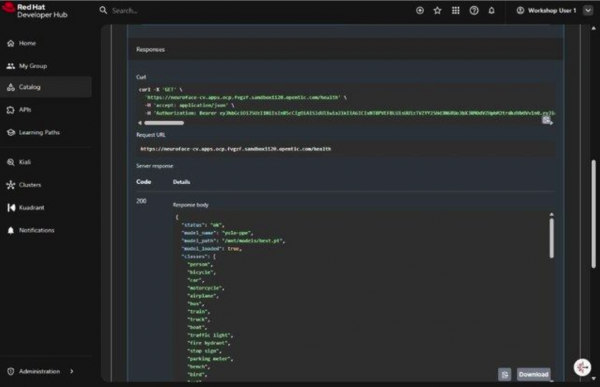Click the Home house icon

click(11, 43)
